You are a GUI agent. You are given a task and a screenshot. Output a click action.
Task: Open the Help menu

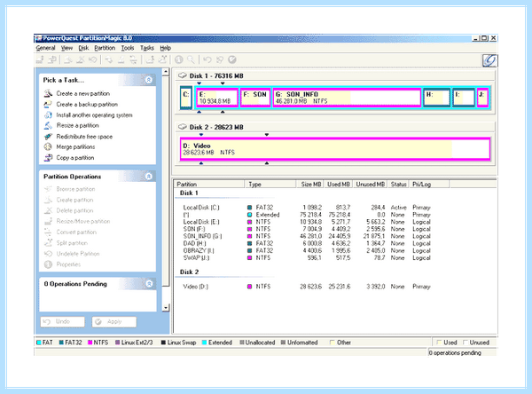(166, 48)
